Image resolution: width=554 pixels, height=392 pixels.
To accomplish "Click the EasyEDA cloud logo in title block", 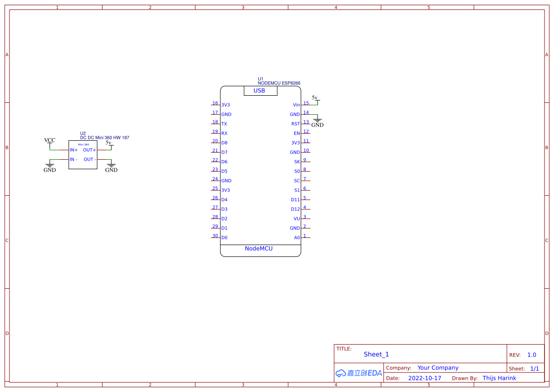I will [359, 373].
